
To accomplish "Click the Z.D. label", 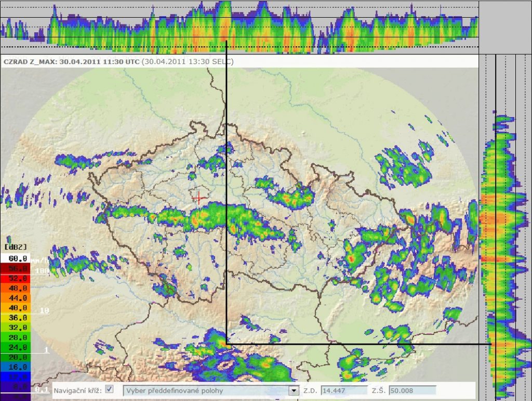I will [310, 391].
